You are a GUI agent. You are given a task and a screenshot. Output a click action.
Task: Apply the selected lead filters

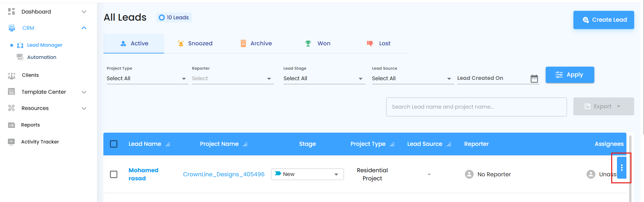coord(570,75)
